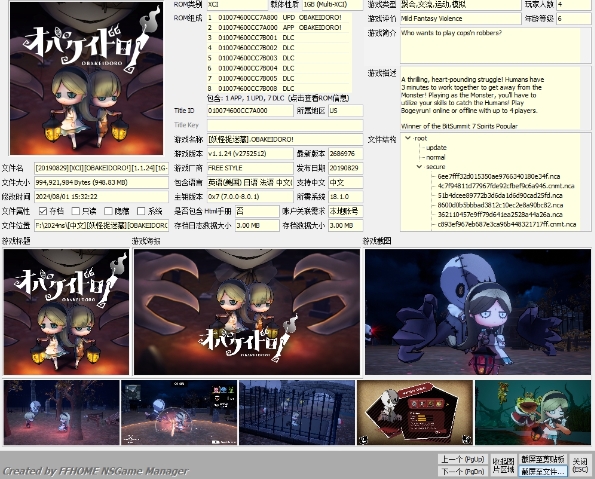Select the update folder in file tree
The image size is (595, 479).
coord(436,148)
